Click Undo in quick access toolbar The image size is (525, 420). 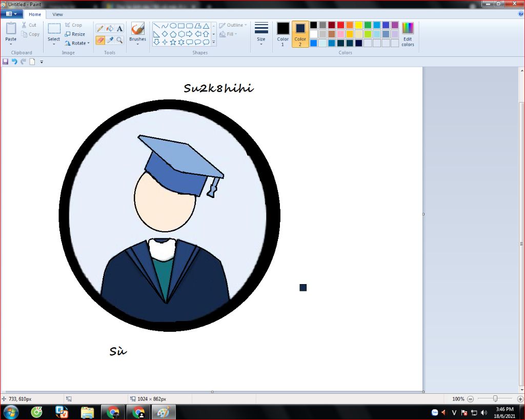coord(14,62)
